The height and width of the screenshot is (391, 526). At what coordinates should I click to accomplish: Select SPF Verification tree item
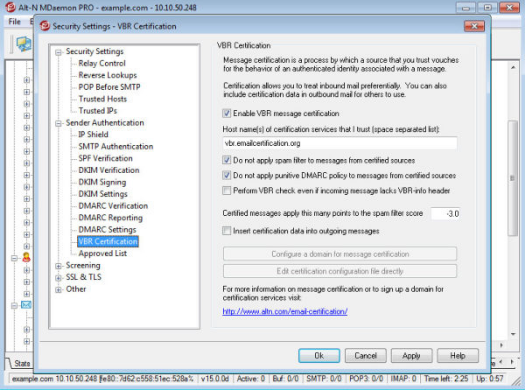(x=105, y=158)
